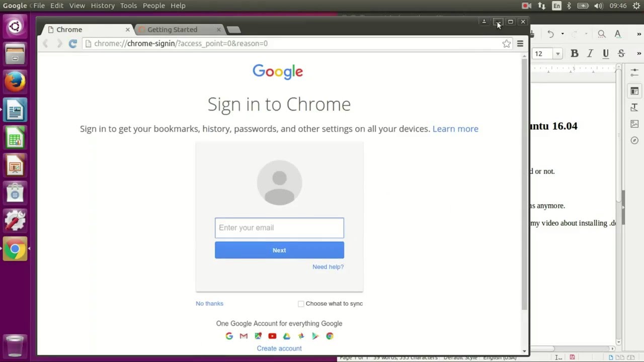Click the Google Drive icon in services row
This screenshot has height=362, width=644.
(287, 336)
